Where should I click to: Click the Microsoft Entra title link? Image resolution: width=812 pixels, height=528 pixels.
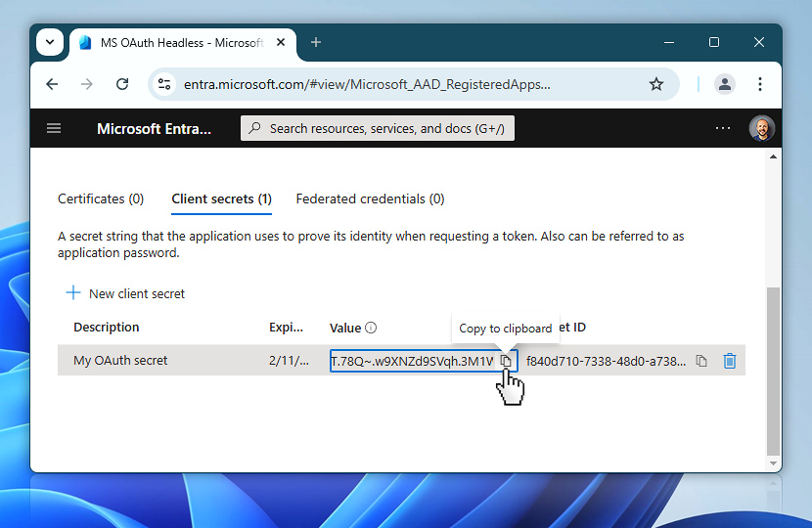[x=154, y=129]
